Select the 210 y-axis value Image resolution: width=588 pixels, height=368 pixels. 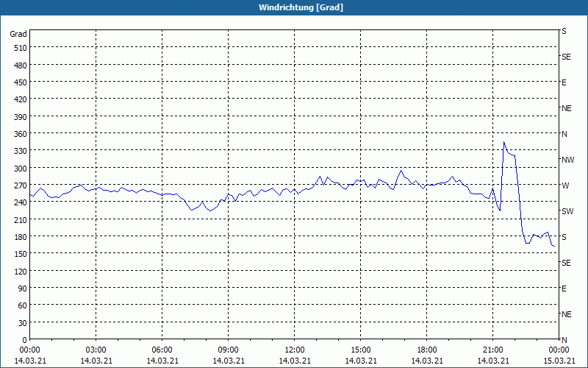[x=21, y=219]
